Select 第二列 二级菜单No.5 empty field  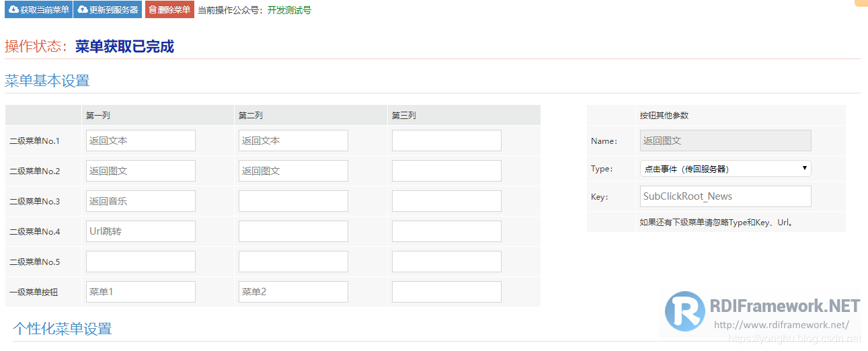pos(293,262)
